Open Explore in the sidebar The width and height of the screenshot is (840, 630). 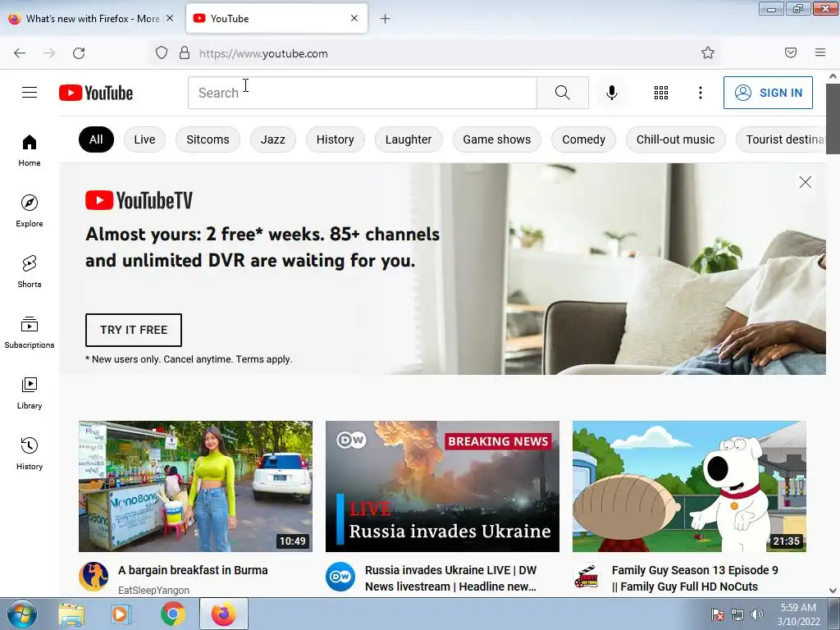30,211
